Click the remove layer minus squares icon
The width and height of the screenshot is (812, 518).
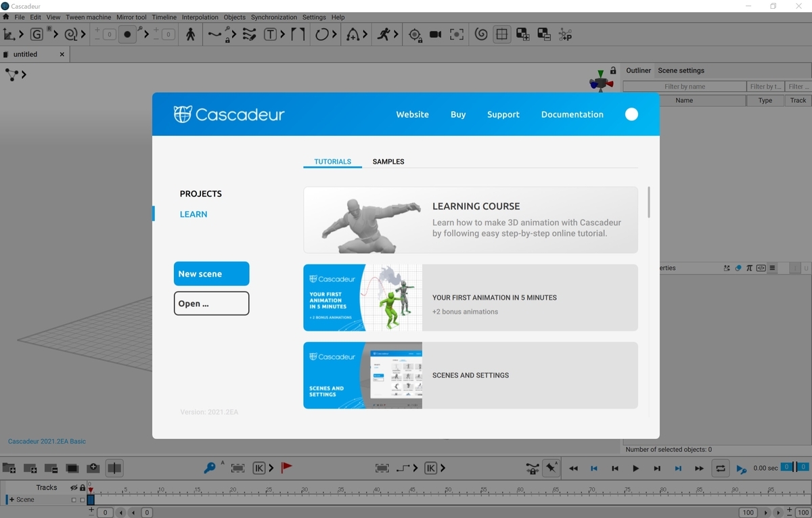click(x=544, y=34)
